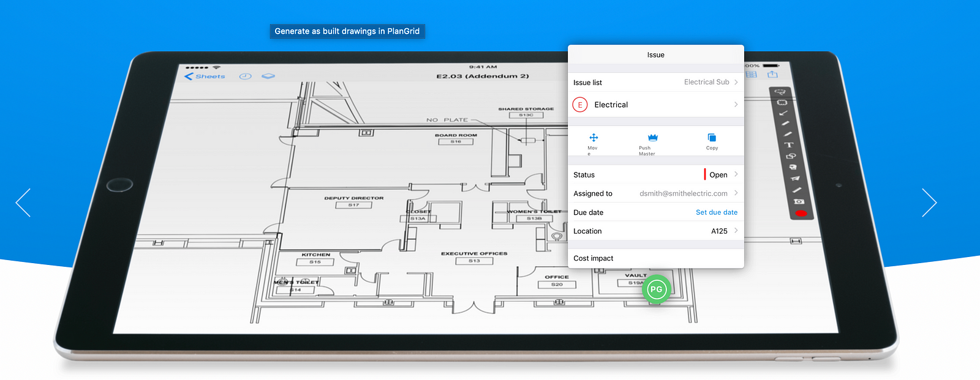Click the E2.03 (Addendum 2) sheet title
The image size is (980, 380).
click(483, 76)
